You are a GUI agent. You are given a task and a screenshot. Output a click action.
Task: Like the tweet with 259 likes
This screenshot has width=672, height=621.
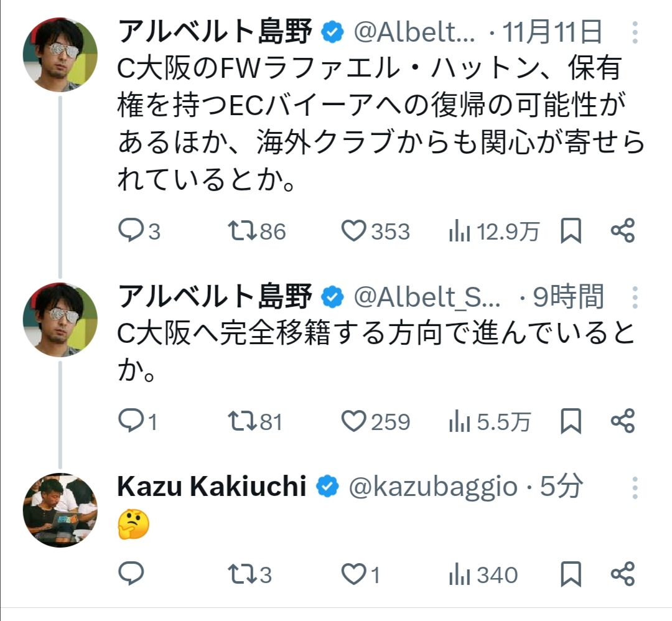(x=355, y=422)
